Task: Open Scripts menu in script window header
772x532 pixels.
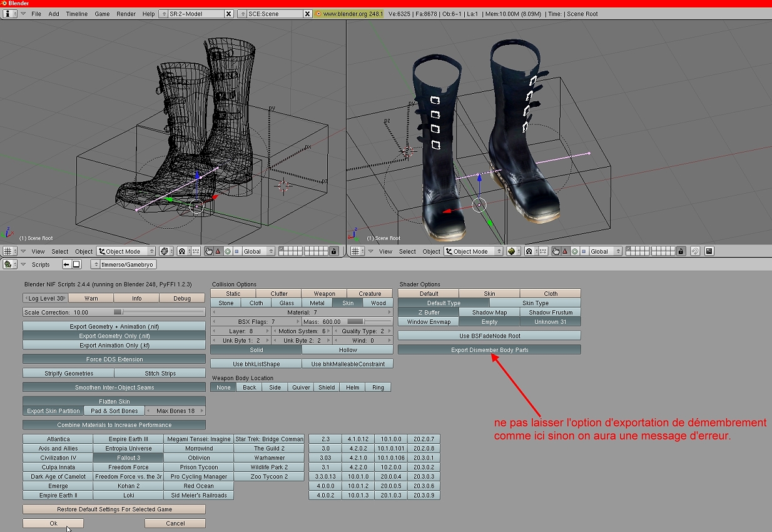Action: [x=41, y=264]
